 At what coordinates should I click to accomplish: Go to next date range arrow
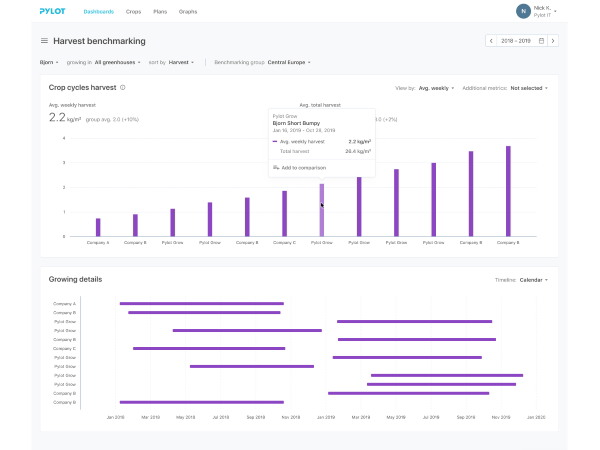(553, 41)
